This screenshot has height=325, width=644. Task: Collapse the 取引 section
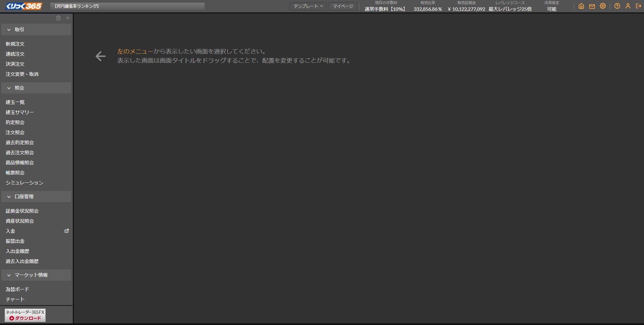pos(36,30)
